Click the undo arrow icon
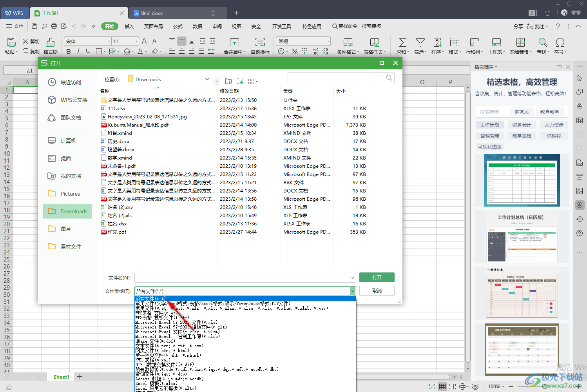The height and width of the screenshot is (392, 587). pos(74,26)
